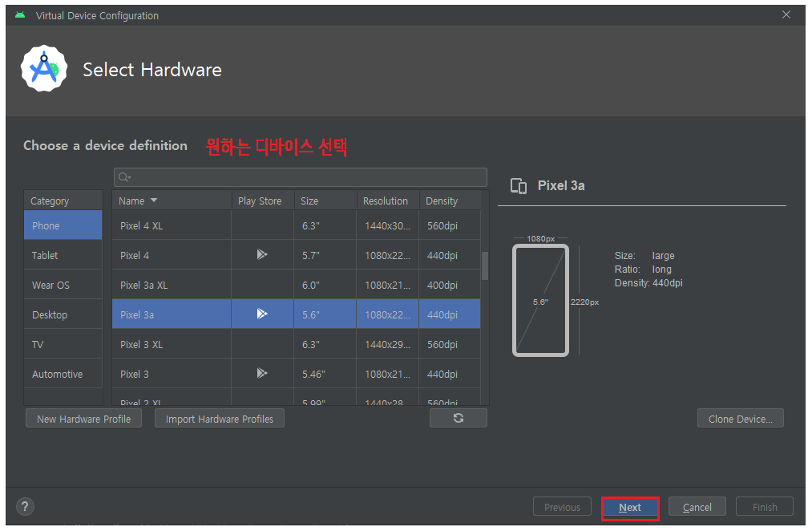Click the New Hardware Profile button

(84, 419)
